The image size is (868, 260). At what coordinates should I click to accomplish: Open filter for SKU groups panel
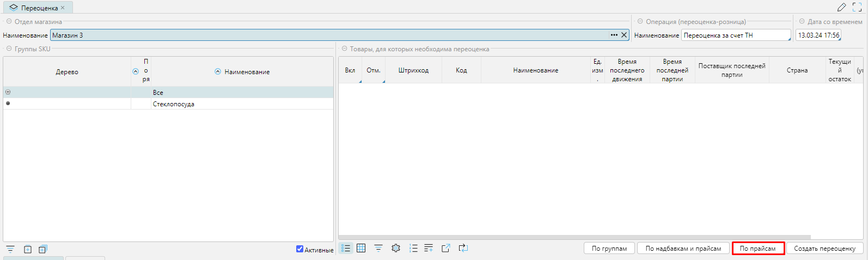pos(10,249)
